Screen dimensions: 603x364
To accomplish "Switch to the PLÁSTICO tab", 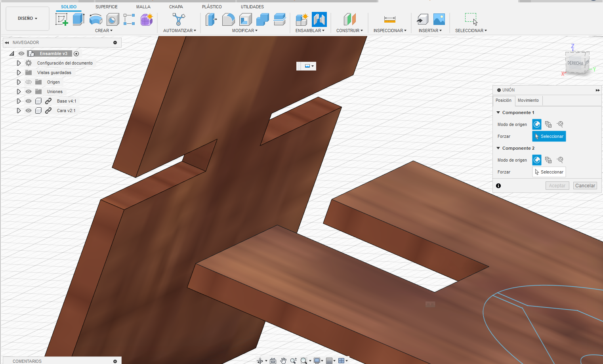I will [212, 7].
